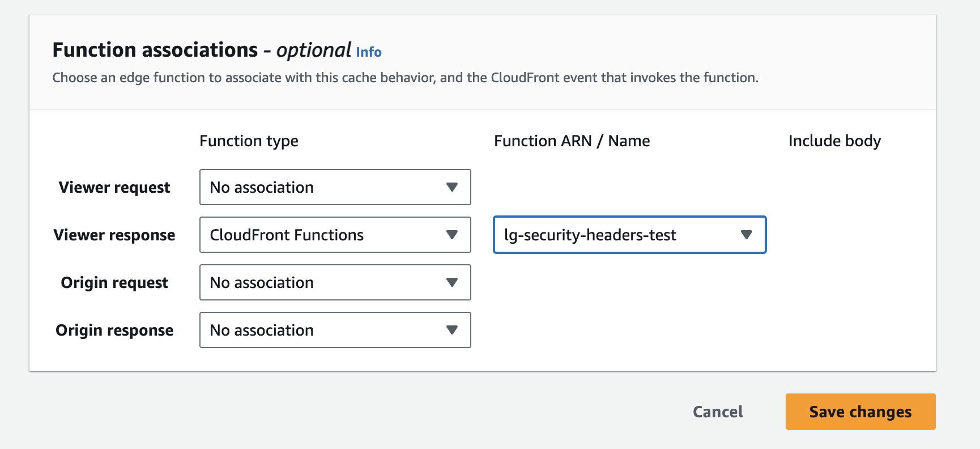
Task: Click the arrow icon in Origin request dropdown
Action: point(451,282)
